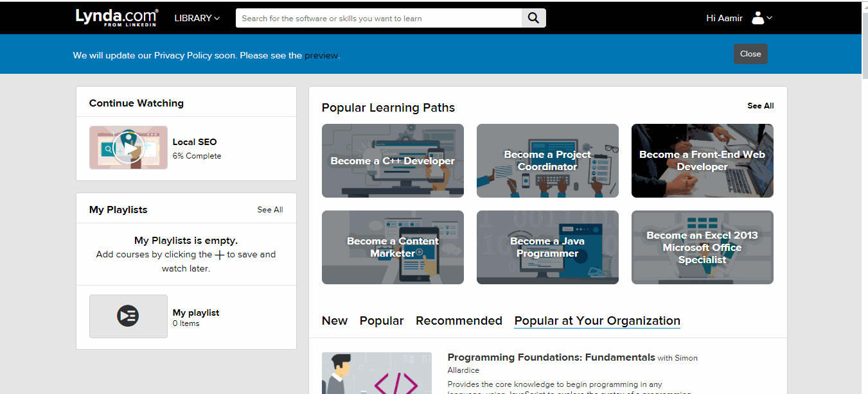Viewport: 868px width, 394px height.
Task: Switch to the Popular tab
Action: [382, 321]
